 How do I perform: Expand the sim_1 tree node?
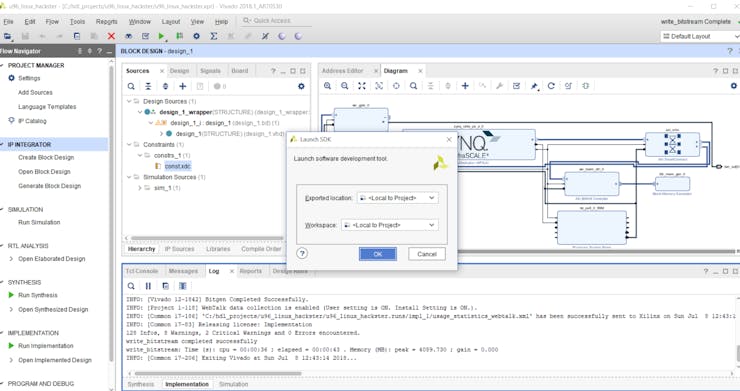point(140,188)
